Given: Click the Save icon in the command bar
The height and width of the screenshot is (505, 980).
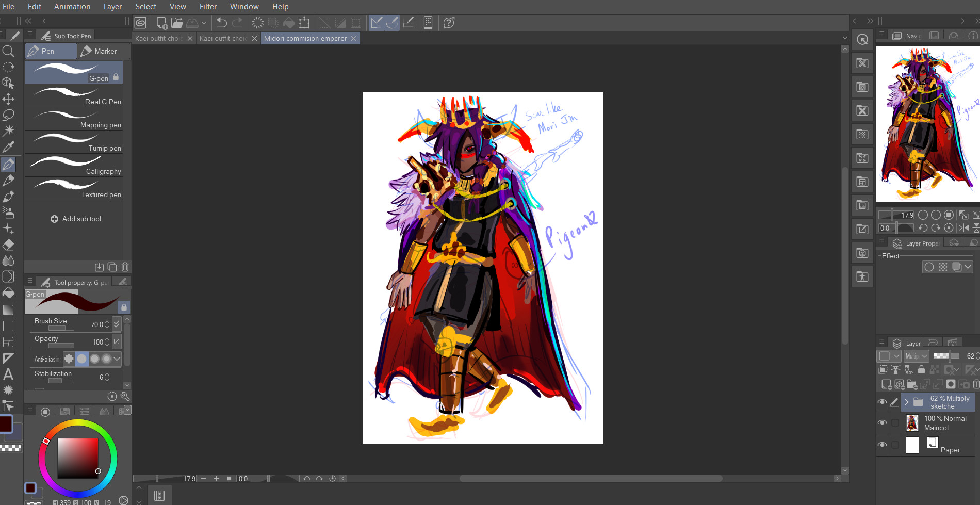Looking at the screenshot, I should [x=192, y=23].
